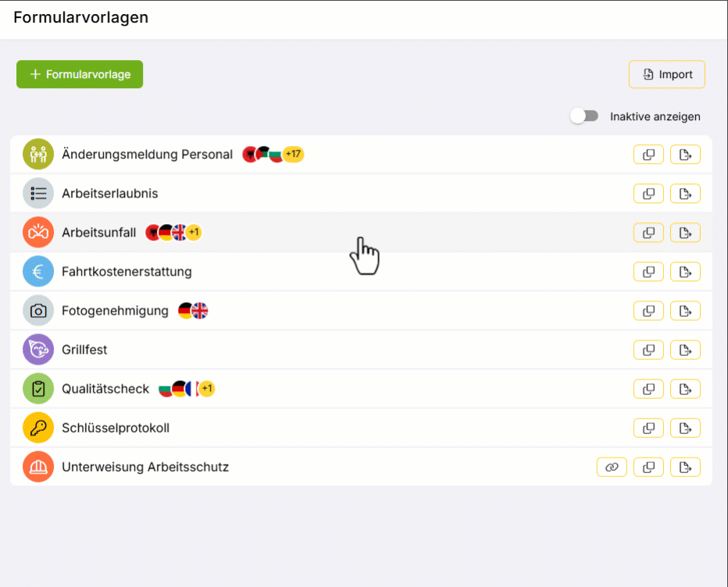This screenshot has width=728, height=587.
Task: Duplicate the Arbeitserlaubnis template
Action: click(648, 194)
